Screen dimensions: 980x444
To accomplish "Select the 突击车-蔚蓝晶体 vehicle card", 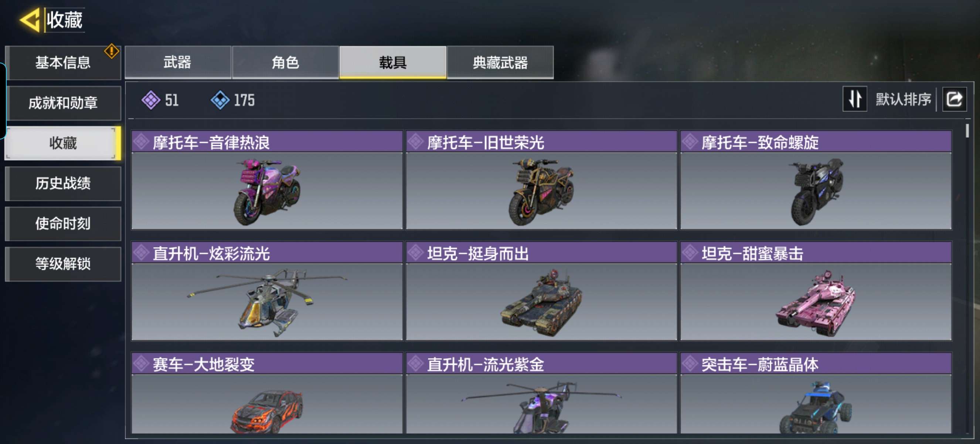I will click(816, 393).
